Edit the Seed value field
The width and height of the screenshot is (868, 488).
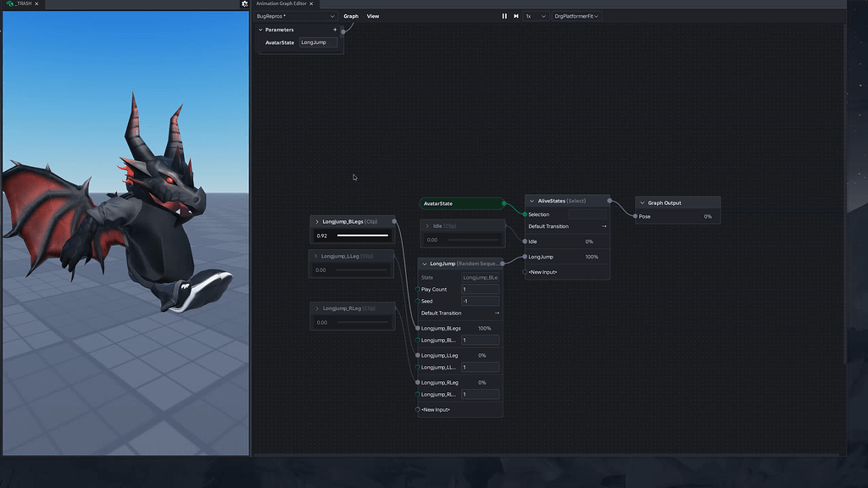coord(480,301)
